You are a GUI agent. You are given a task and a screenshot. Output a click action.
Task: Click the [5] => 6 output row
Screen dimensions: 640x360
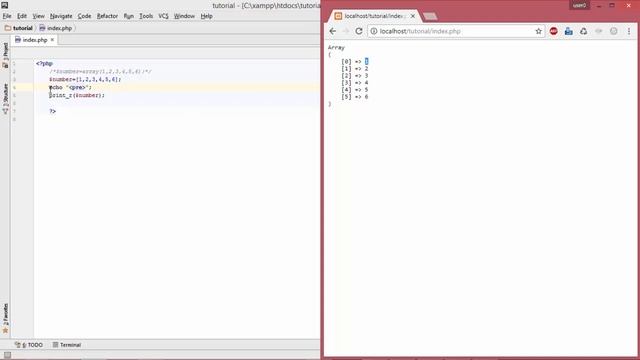[x=355, y=97]
